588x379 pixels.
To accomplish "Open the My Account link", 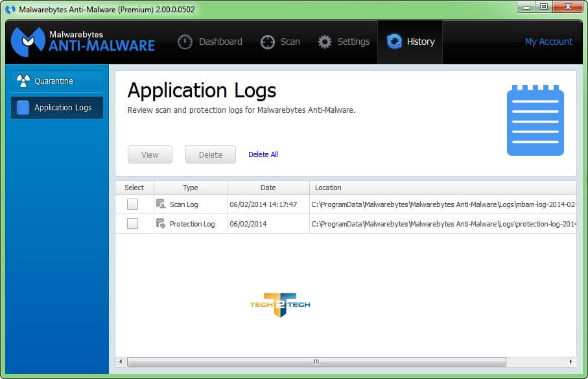I will [x=548, y=42].
